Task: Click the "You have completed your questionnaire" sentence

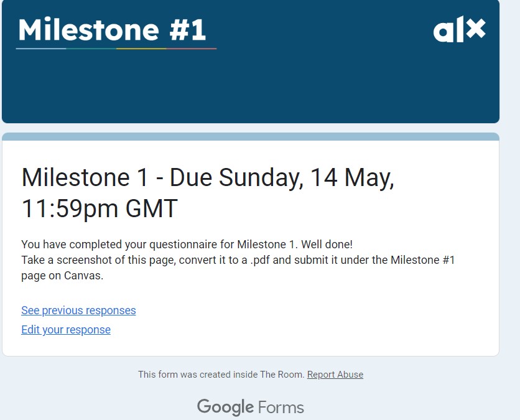Action: (187, 244)
